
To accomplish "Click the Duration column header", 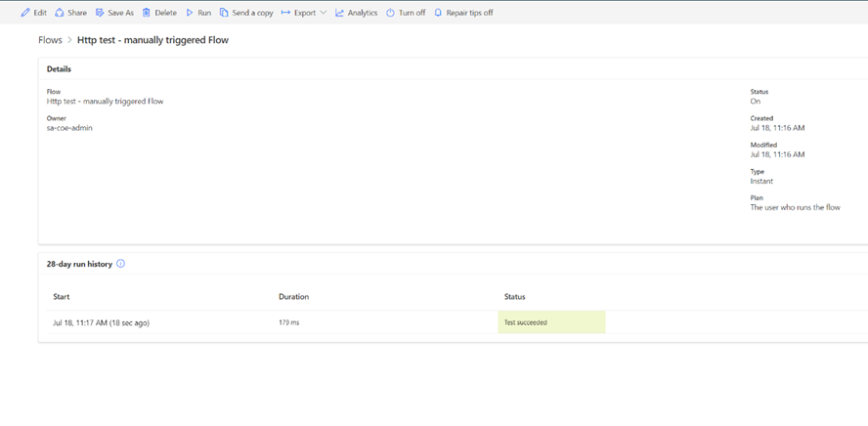I will [293, 296].
